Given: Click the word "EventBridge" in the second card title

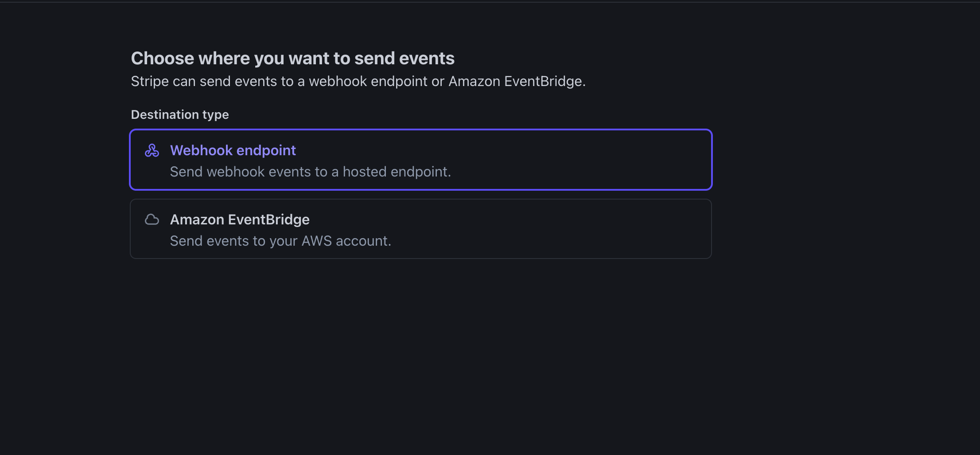Looking at the screenshot, I should pyautogui.click(x=269, y=220).
